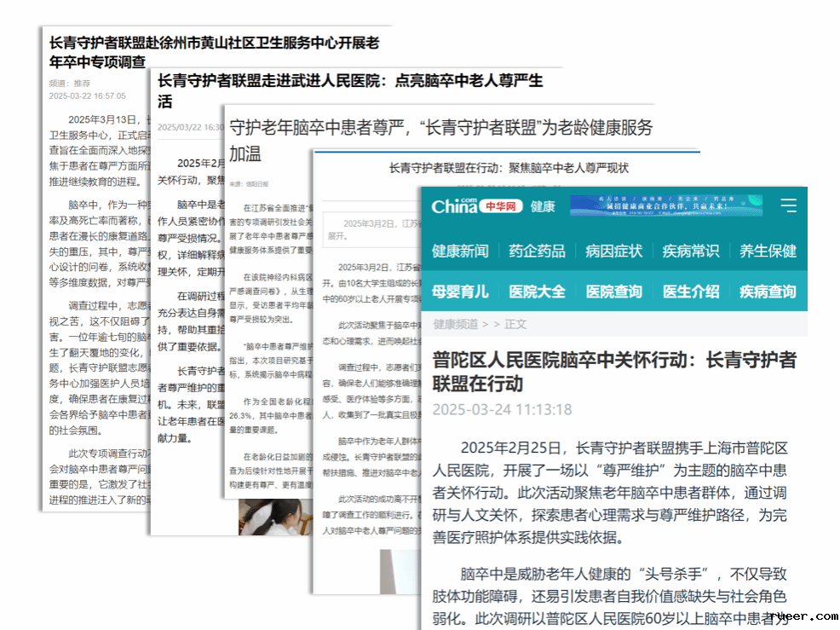Image resolution: width=840 pixels, height=630 pixels.
Task: Select the 守护老年脑卒中患者尊严 headline
Action: tap(440, 140)
